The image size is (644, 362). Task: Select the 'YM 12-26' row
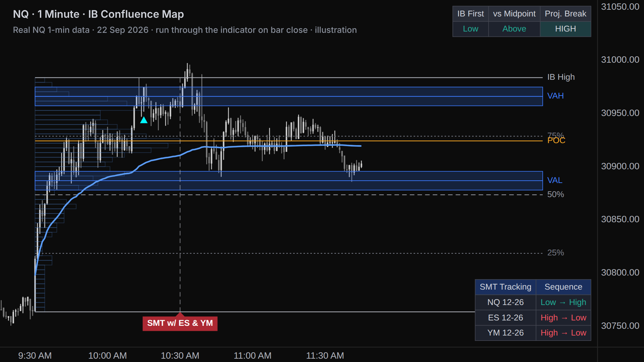coord(533,333)
